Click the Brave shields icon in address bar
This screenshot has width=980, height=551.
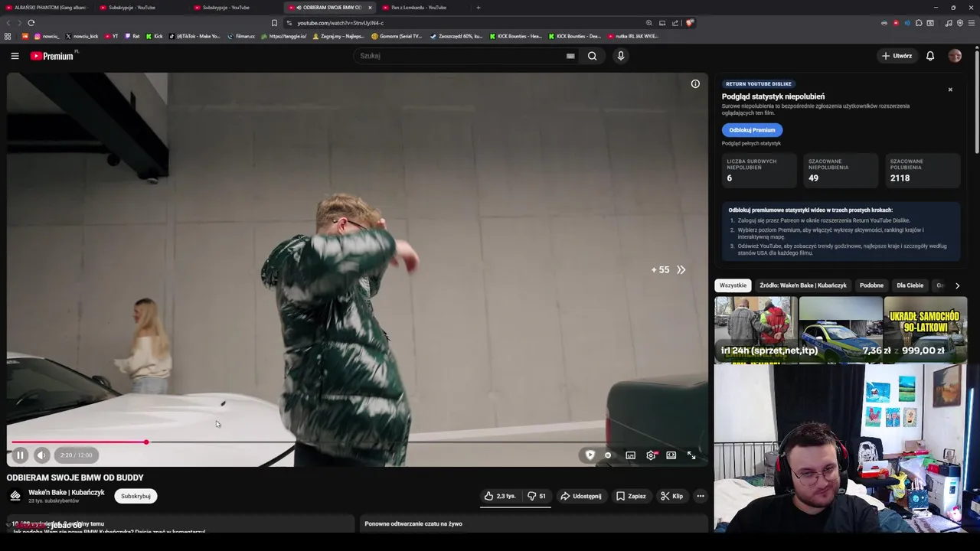click(x=689, y=23)
